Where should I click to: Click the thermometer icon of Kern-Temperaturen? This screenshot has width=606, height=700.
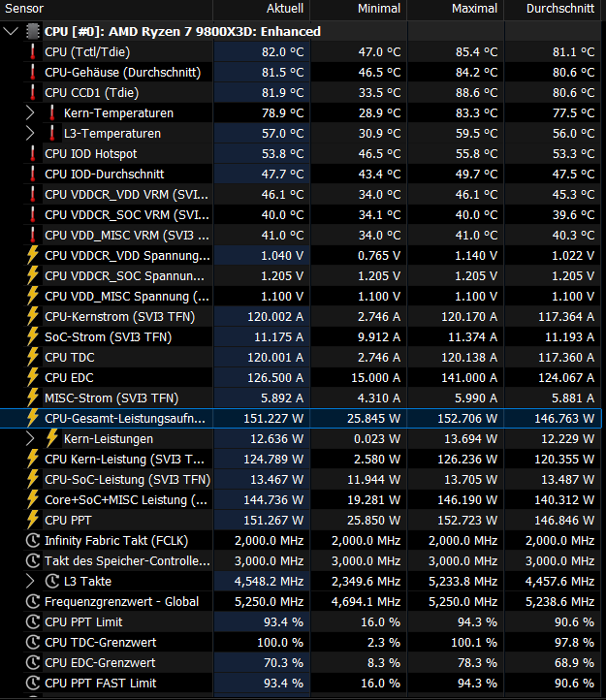(x=51, y=112)
